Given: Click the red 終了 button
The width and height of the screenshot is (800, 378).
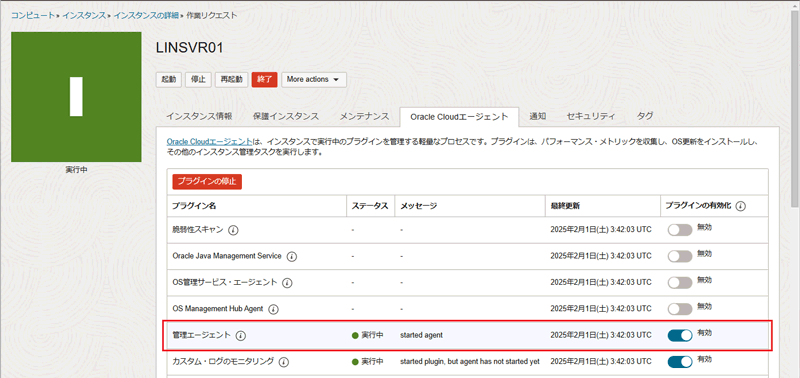Looking at the screenshot, I should pyautogui.click(x=264, y=80).
